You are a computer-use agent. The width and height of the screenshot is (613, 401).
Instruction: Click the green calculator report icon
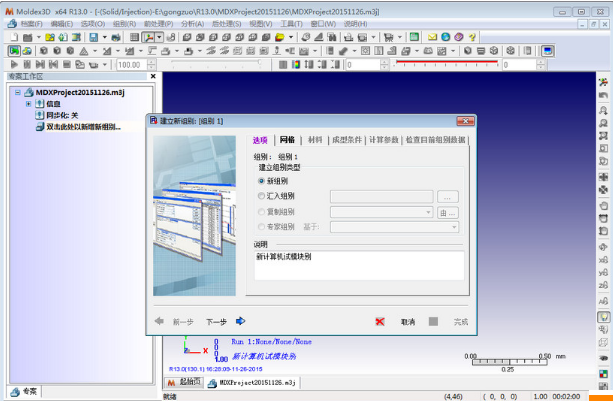[414, 37]
